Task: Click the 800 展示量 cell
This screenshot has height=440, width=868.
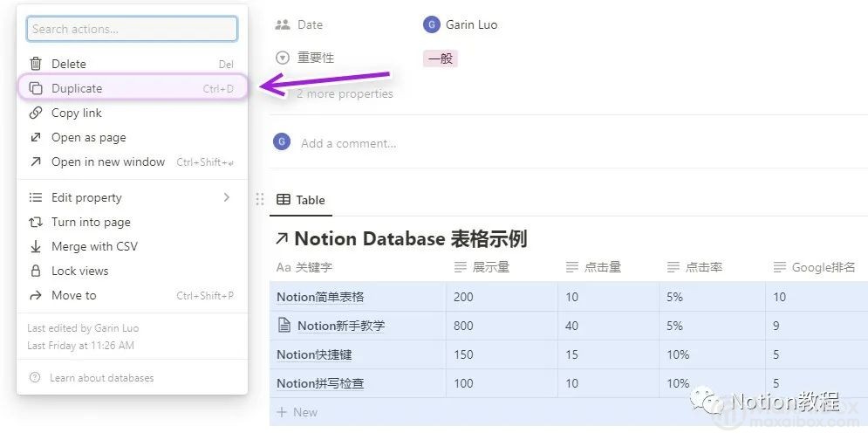Action: pos(502,326)
